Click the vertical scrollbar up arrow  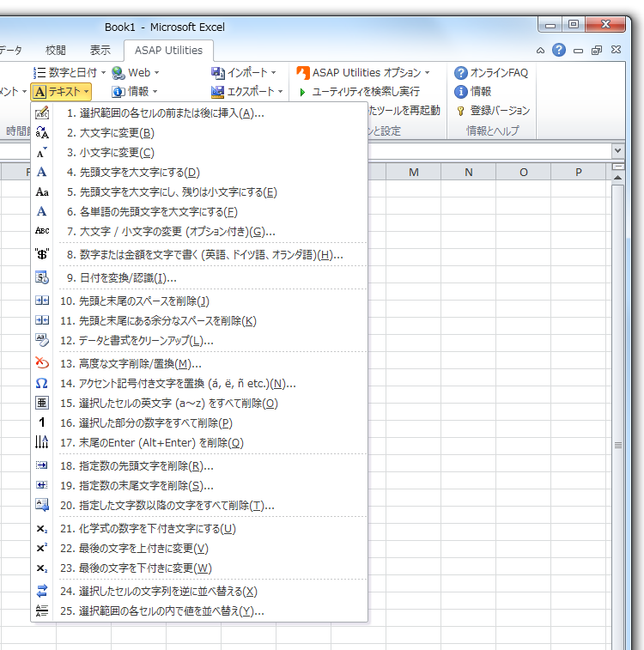(x=617, y=178)
